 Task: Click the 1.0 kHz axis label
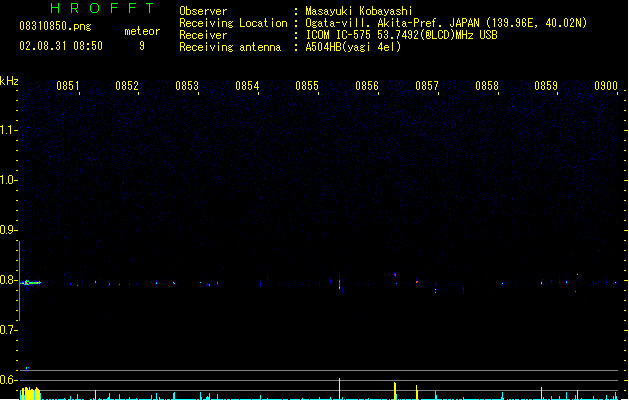tap(8, 180)
